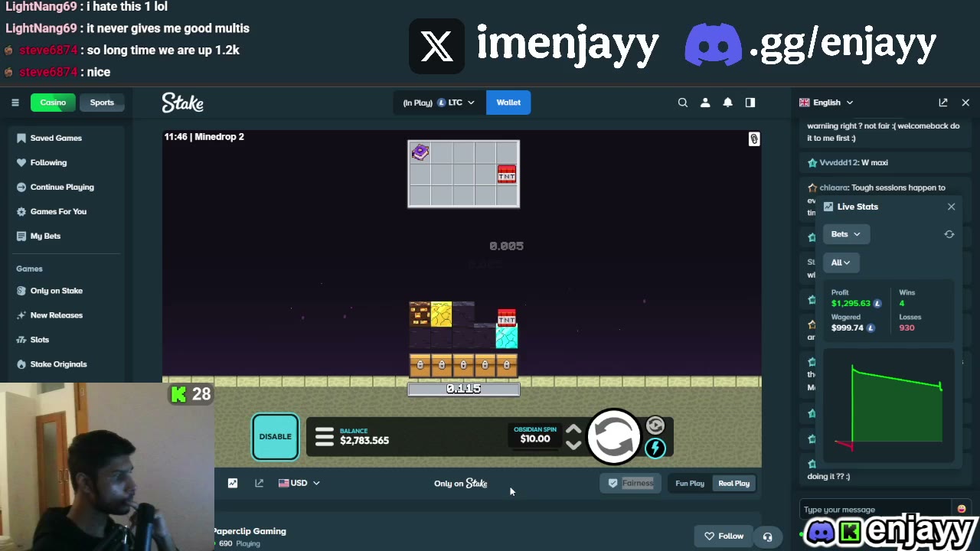The width and height of the screenshot is (980, 551).
Task: Click the My Bets receipt icon
Action: click(21, 236)
